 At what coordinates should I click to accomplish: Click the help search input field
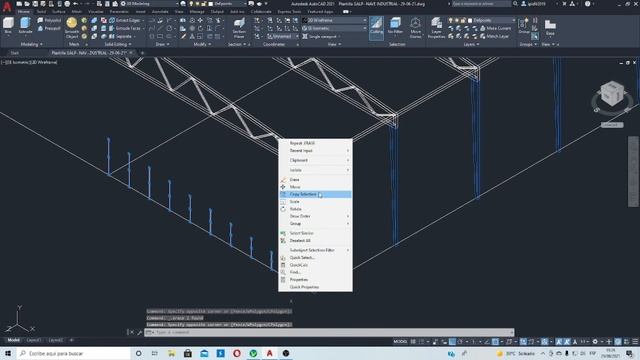tap(481, 4)
